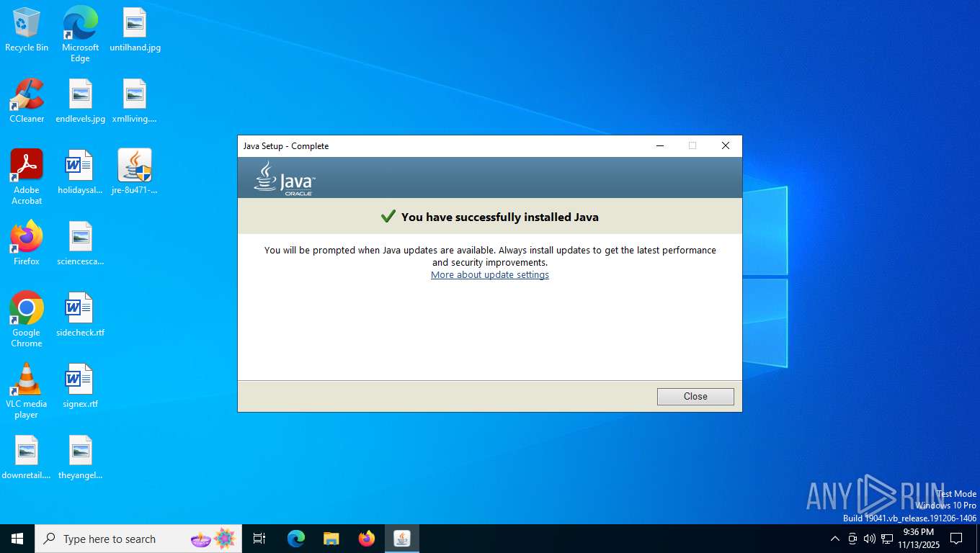Screen dimensions: 980x553
Task: Open Task View from taskbar
Action: (x=259, y=539)
